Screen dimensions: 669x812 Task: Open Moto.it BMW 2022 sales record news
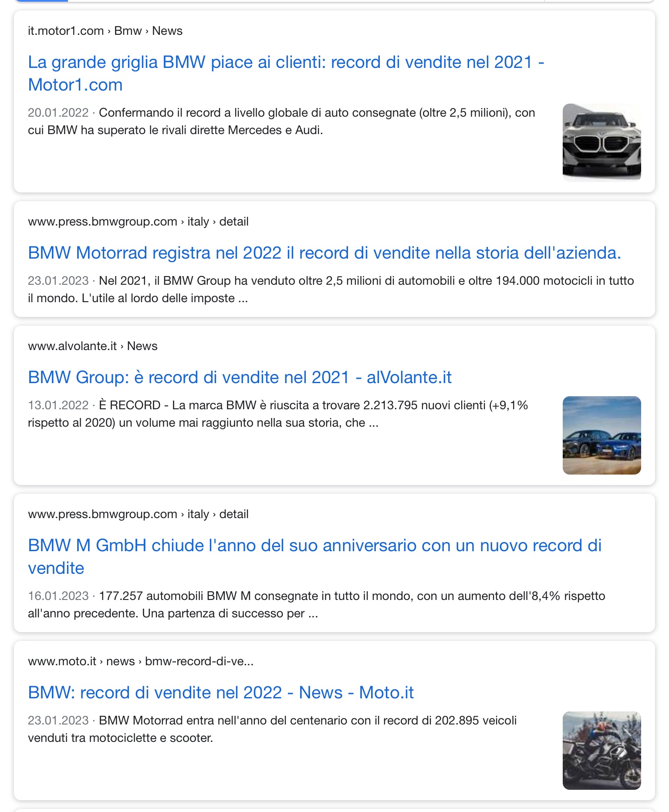click(221, 692)
